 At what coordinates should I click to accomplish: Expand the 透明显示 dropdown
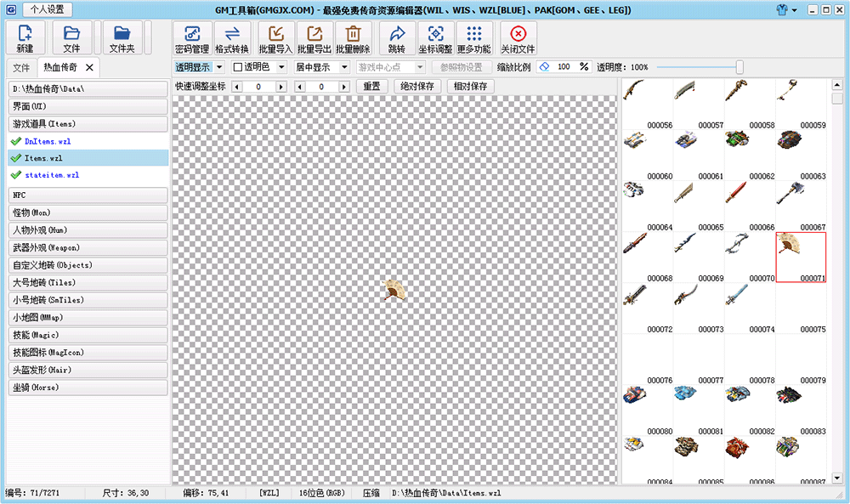coord(218,67)
